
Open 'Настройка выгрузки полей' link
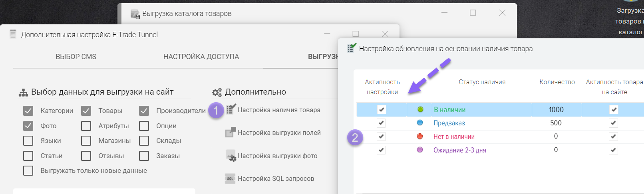click(x=279, y=133)
